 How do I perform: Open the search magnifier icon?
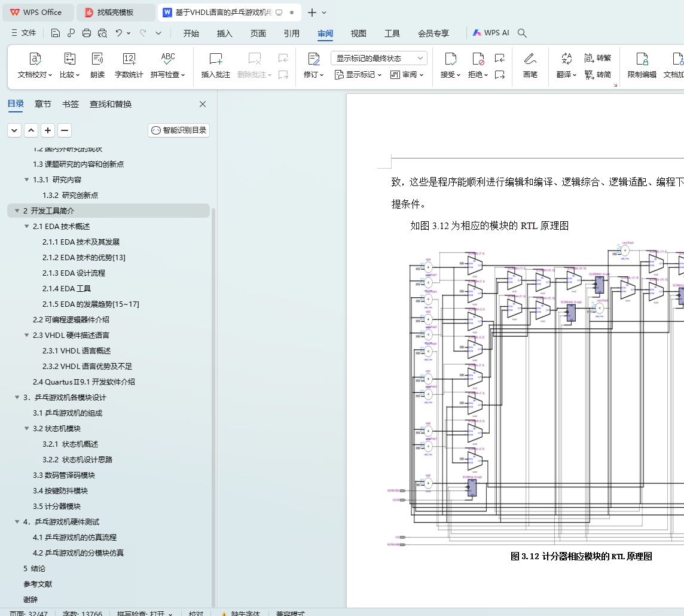[522, 33]
